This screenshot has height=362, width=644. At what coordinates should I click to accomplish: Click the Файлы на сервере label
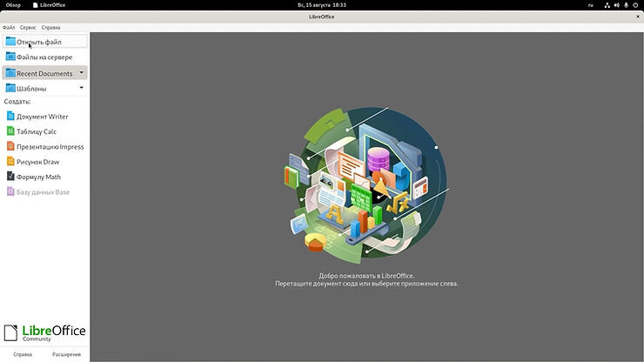[x=44, y=57]
